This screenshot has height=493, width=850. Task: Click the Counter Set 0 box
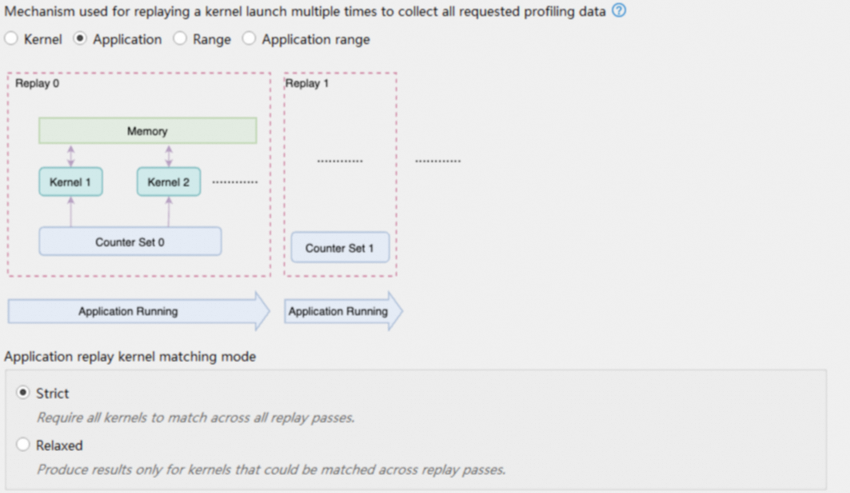(130, 242)
